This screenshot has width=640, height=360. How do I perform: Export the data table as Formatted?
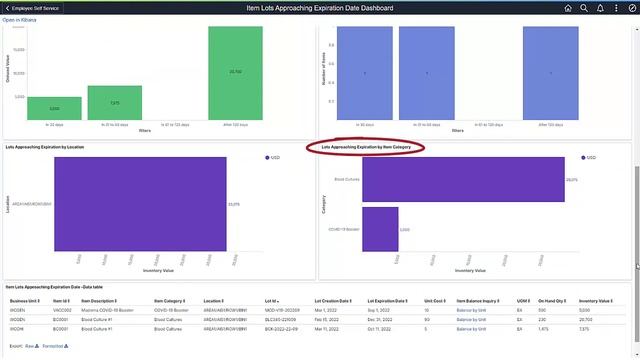click(55, 346)
